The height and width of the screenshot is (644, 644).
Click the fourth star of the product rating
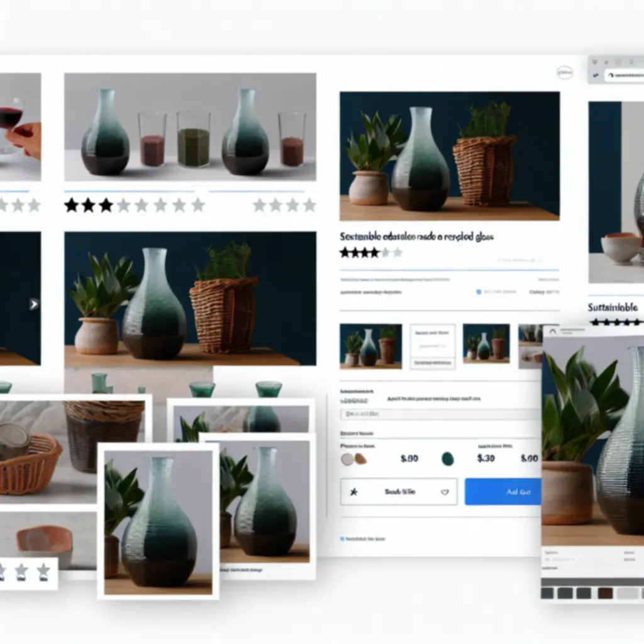(x=374, y=253)
